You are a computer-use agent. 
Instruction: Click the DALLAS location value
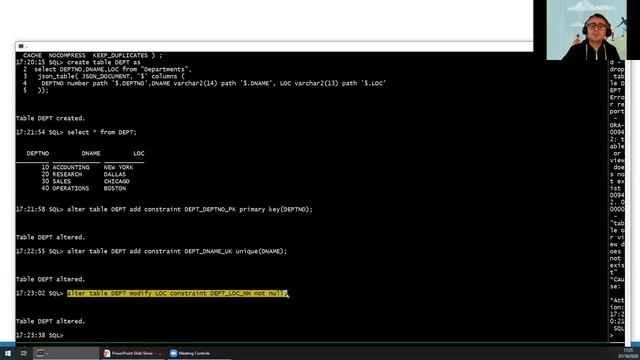[x=115, y=174]
